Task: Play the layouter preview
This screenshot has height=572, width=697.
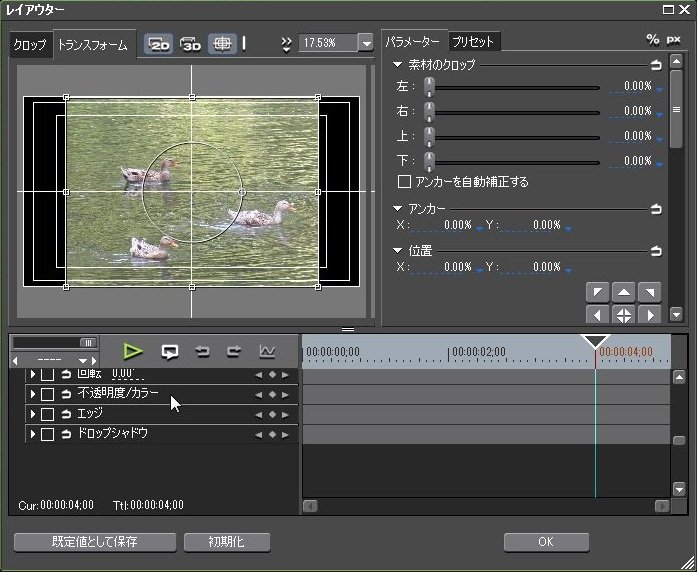Action: pyautogui.click(x=133, y=351)
